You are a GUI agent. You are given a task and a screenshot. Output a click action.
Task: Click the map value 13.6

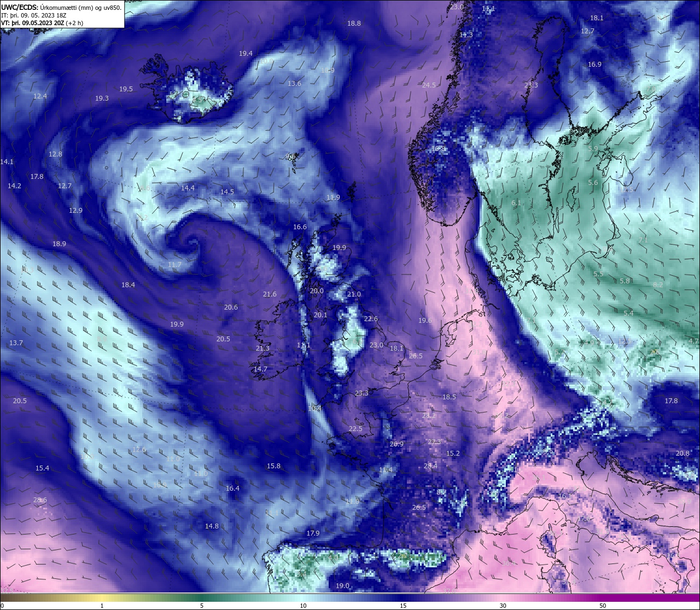(x=294, y=84)
